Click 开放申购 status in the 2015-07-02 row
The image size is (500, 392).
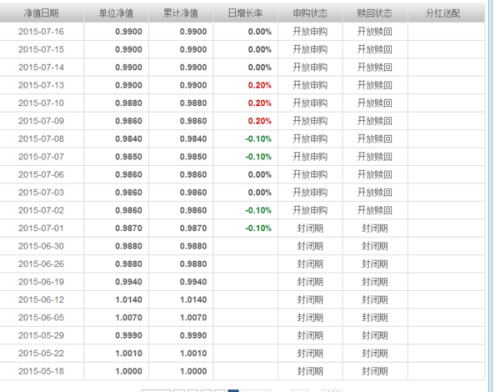coord(310,210)
